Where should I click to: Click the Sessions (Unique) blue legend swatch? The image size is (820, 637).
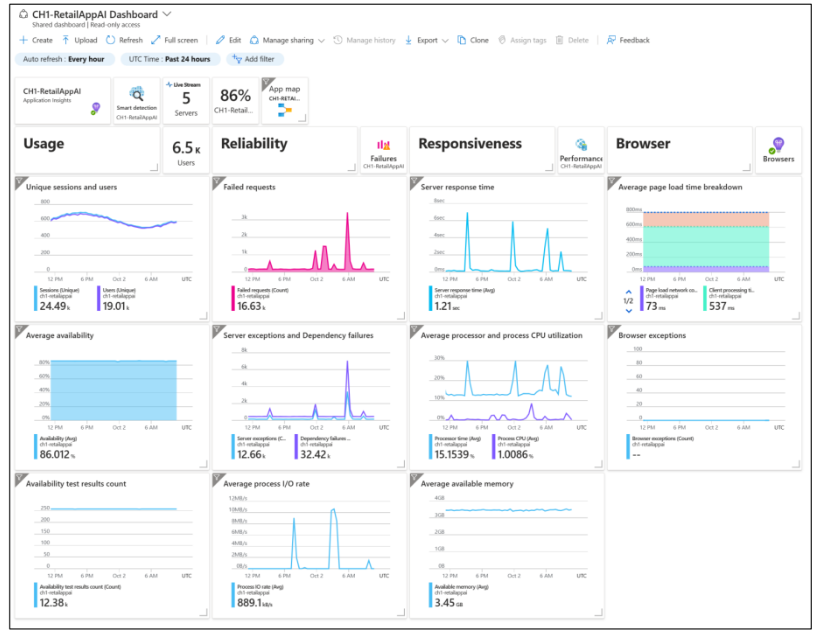click(x=36, y=299)
